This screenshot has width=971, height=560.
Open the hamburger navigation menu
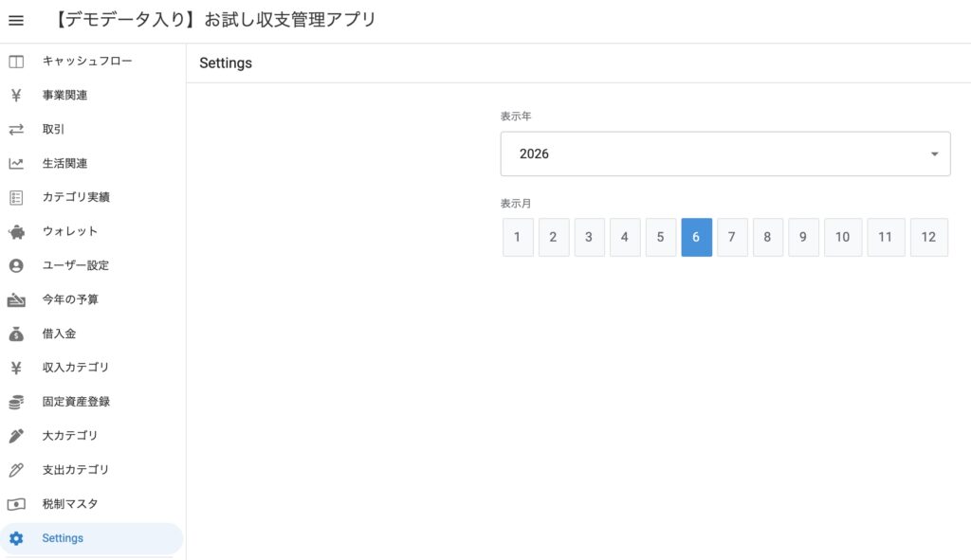tap(16, 21)
